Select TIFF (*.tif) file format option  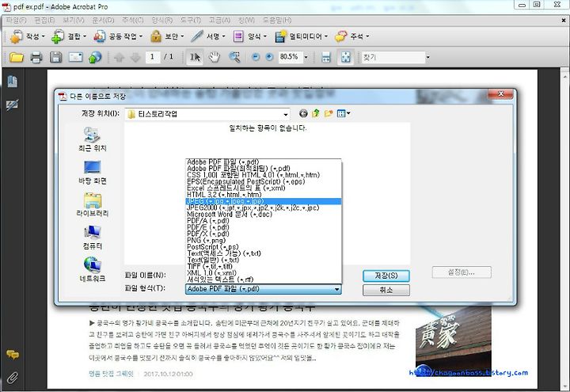point(264,267)
